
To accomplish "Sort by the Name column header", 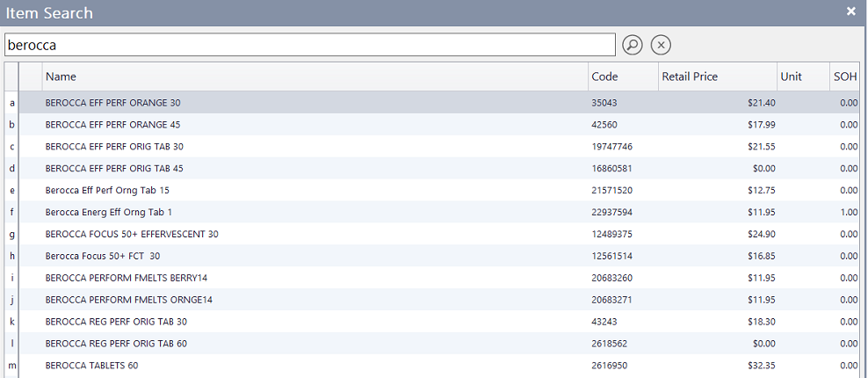I will coord(315,76).
